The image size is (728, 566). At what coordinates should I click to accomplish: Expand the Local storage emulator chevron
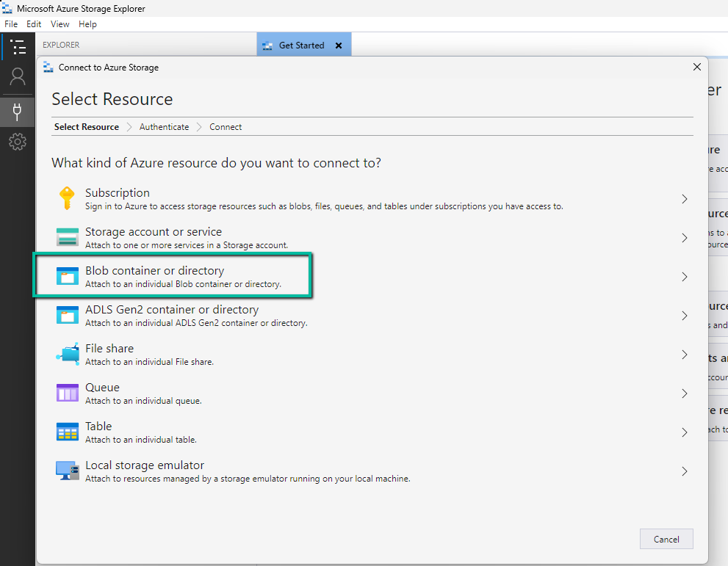point(685,471)
